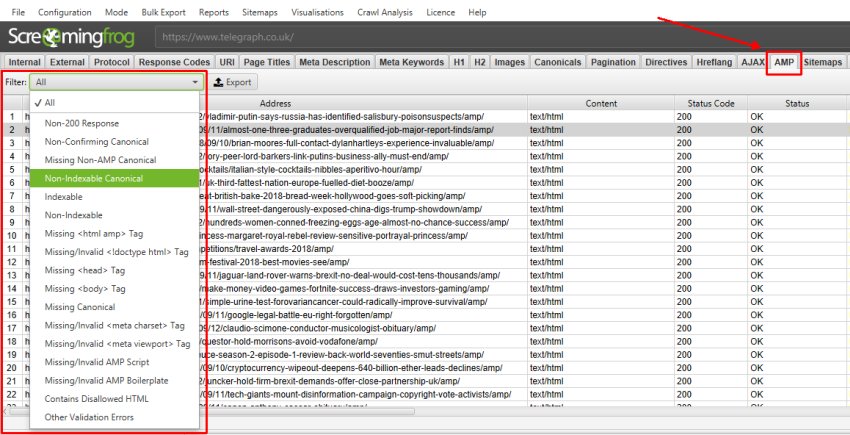Image resolution: width=850 pixels, height=435 pixels.
Task: Open the Crawl Analysis menu
Action: pyautogui.click(x=385, y=12)
